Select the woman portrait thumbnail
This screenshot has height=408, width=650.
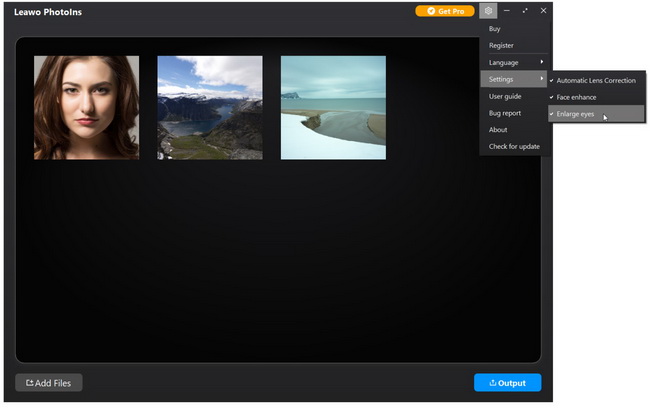[x=86, y=107]
